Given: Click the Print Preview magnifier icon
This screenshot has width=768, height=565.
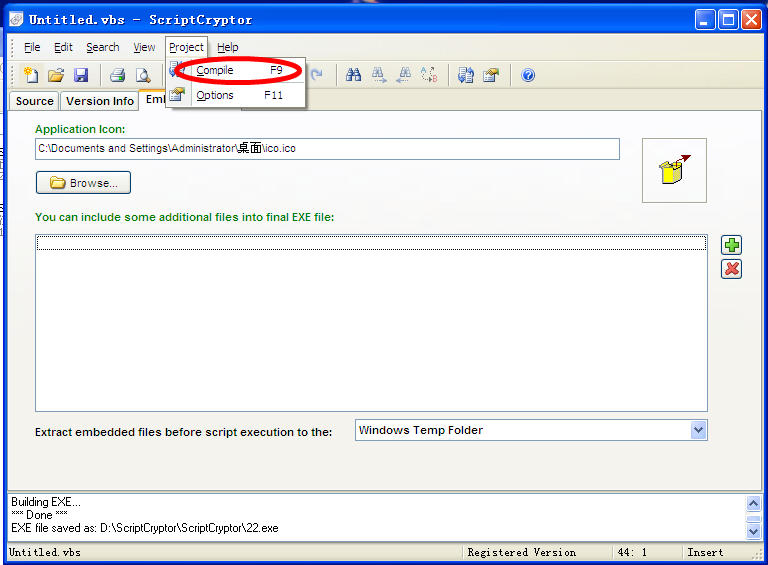Looking at the screenshot, I should pyautogui.click(x=143, y=75).
